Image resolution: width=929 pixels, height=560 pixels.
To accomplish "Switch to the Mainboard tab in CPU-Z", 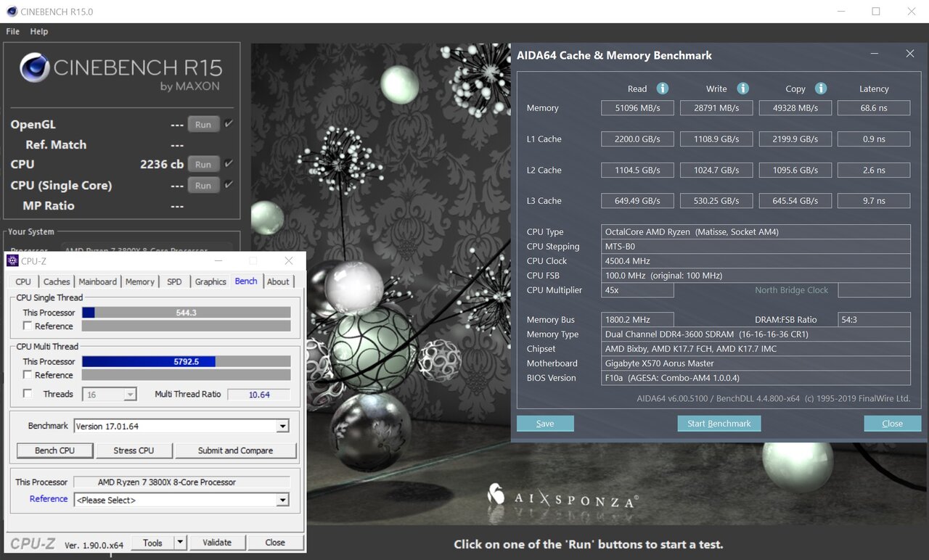I will click(97, 282).
